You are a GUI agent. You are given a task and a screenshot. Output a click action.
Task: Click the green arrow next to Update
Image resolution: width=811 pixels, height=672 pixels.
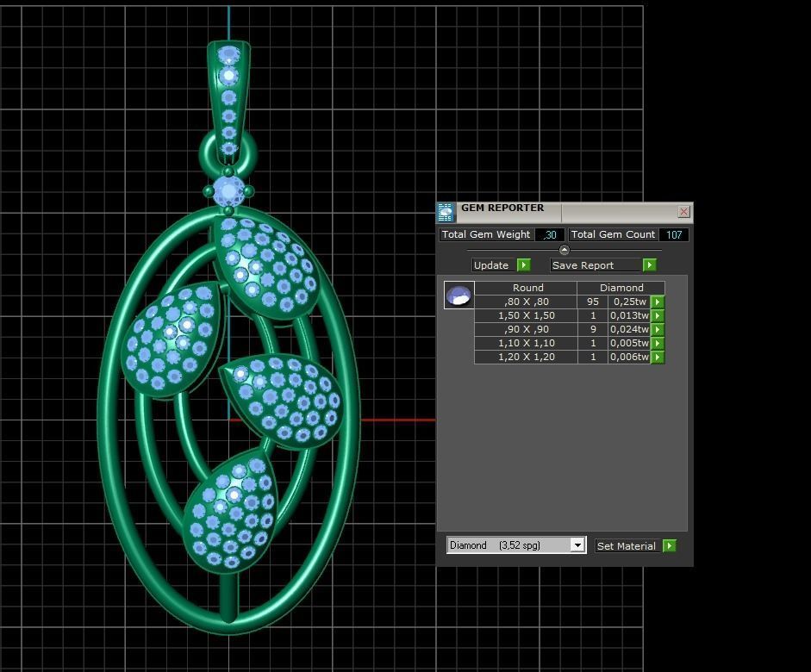pos(523,265)
